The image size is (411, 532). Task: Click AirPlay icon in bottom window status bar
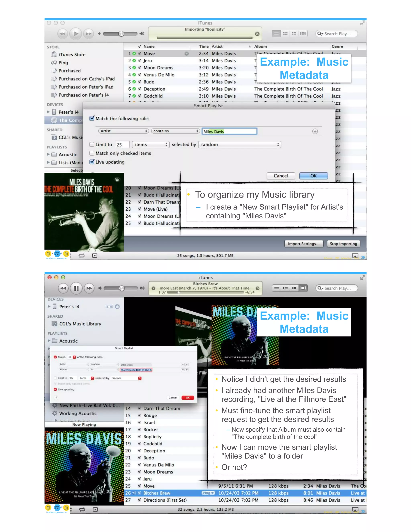click(x=355, y=510)
